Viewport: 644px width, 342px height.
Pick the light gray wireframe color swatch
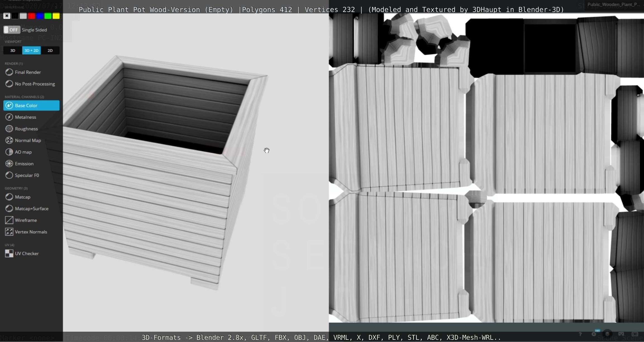(x=23, y=16)
